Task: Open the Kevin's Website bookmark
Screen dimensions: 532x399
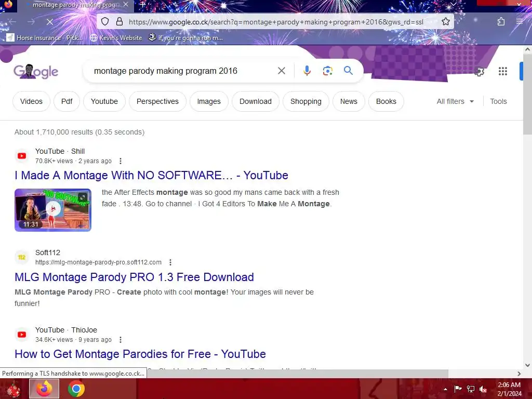Action: tap(116, 37)
